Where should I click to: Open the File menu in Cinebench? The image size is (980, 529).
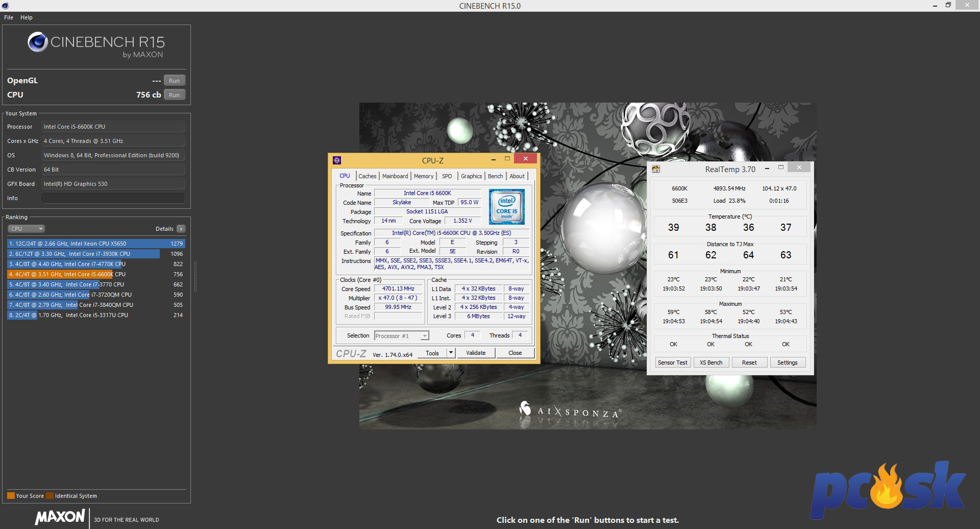(x=9, y=17)
